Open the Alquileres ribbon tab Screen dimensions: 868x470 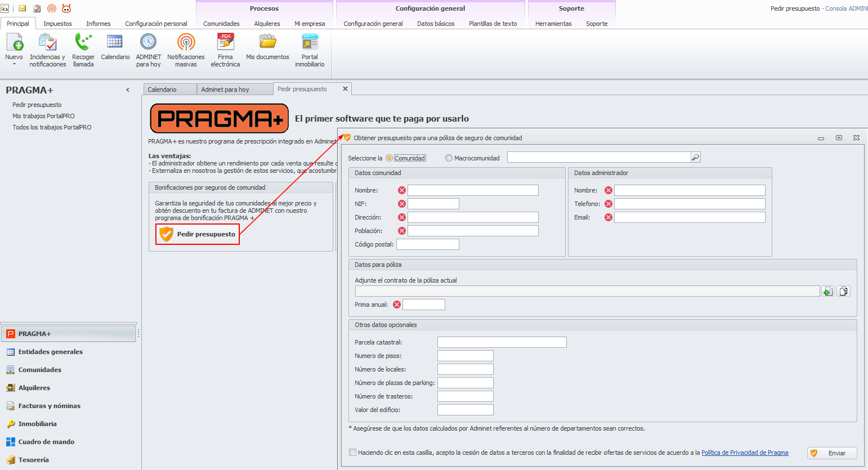pyautogui.click(x=267, y=24)
